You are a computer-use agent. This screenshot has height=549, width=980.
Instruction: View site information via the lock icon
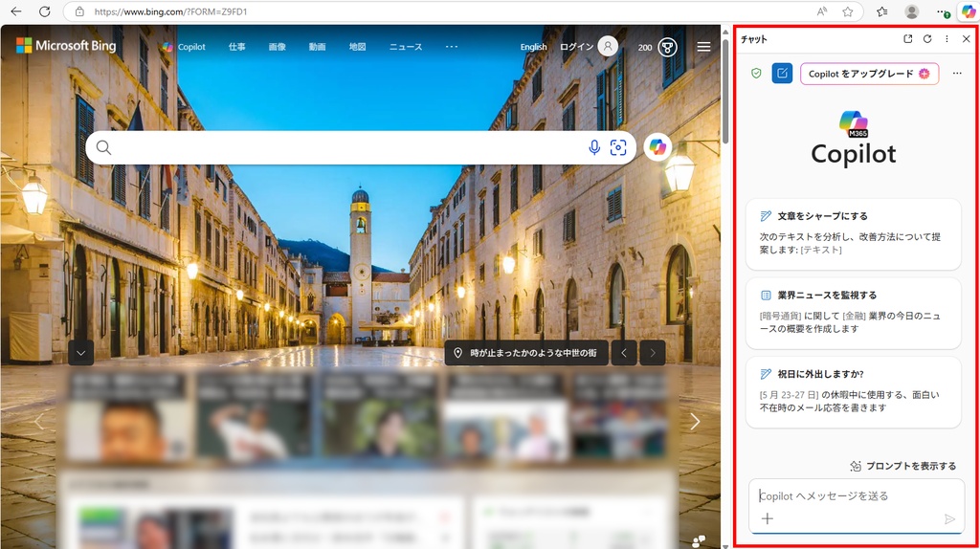click(79, 11)
